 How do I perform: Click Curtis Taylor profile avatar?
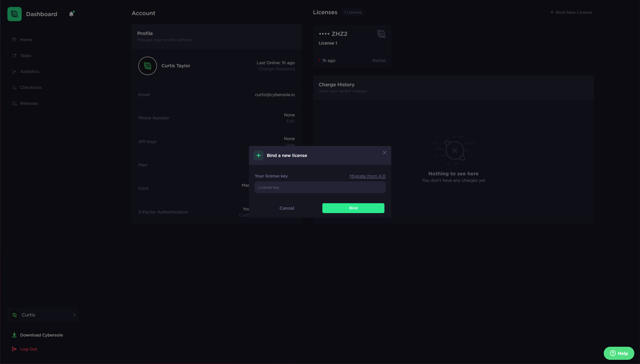point(148,66)
